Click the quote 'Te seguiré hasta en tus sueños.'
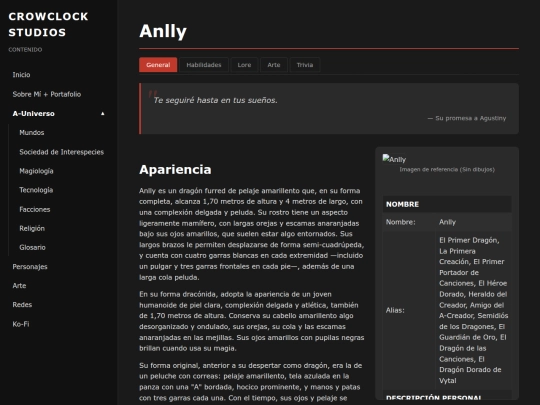 point(216,100)
